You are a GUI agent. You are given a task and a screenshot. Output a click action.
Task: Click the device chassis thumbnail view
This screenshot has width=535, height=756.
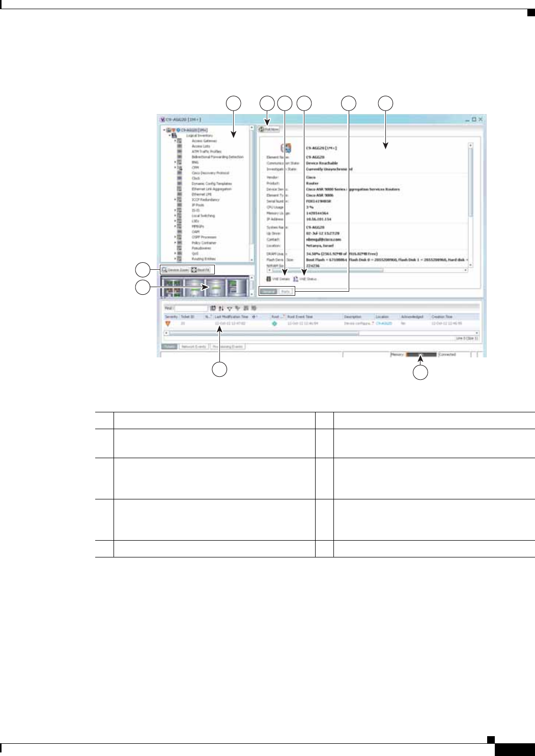(x=205, y=286)
